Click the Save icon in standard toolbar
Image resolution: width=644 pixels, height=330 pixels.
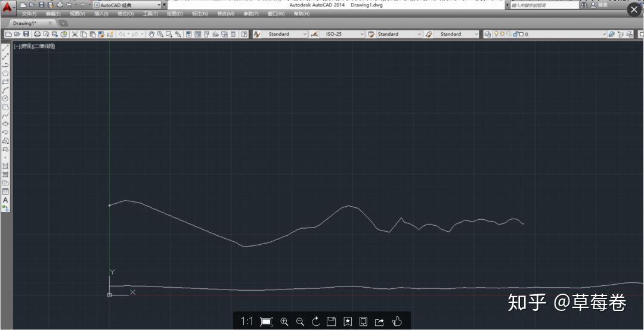pos(26,34)
